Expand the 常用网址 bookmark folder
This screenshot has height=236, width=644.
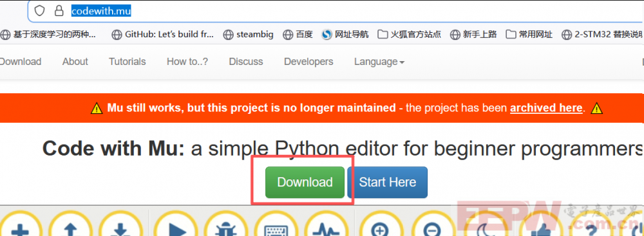click(x=529, y=35)
